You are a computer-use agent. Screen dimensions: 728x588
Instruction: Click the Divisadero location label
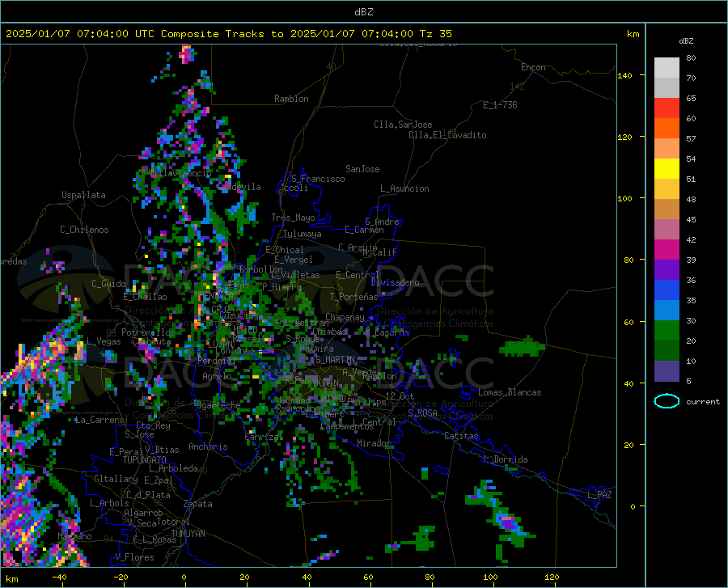click(395, 282)
